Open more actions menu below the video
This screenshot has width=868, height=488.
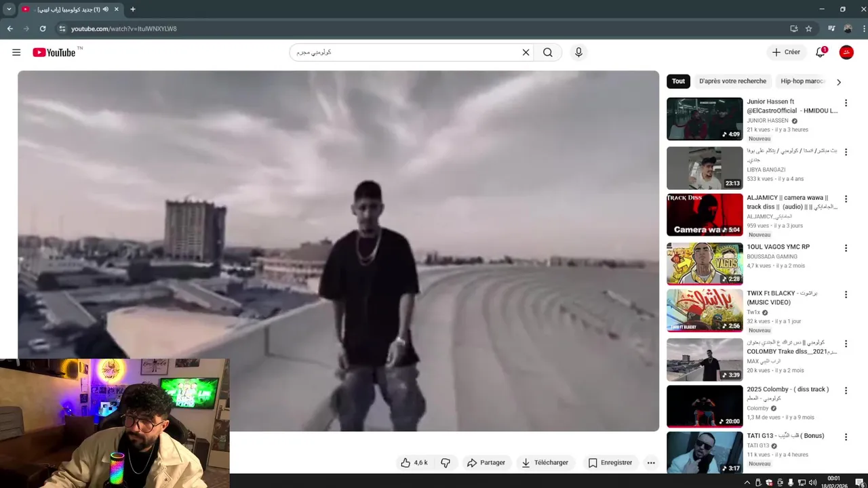pyautogui.click(x=651, y=463)
